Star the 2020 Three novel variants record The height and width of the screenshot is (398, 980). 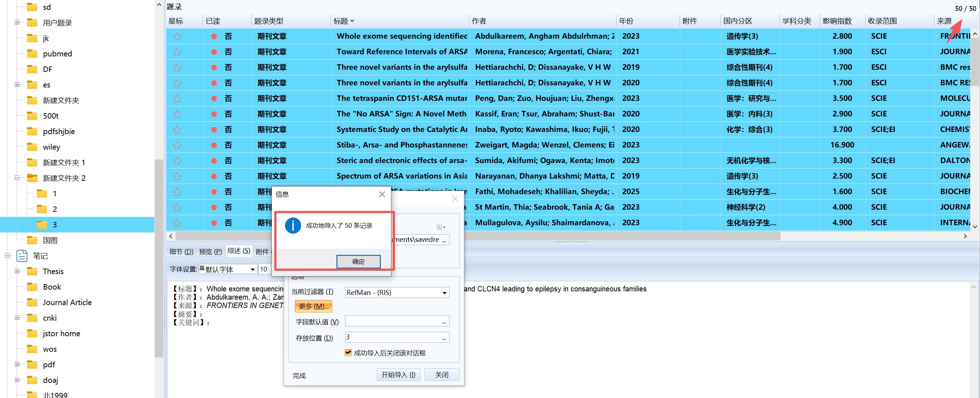[177, 83]
